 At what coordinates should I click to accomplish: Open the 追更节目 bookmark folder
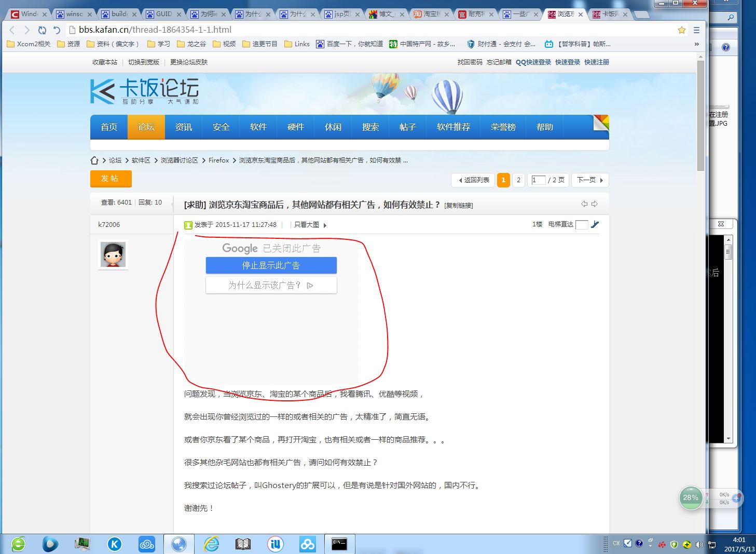coord(260,44)
